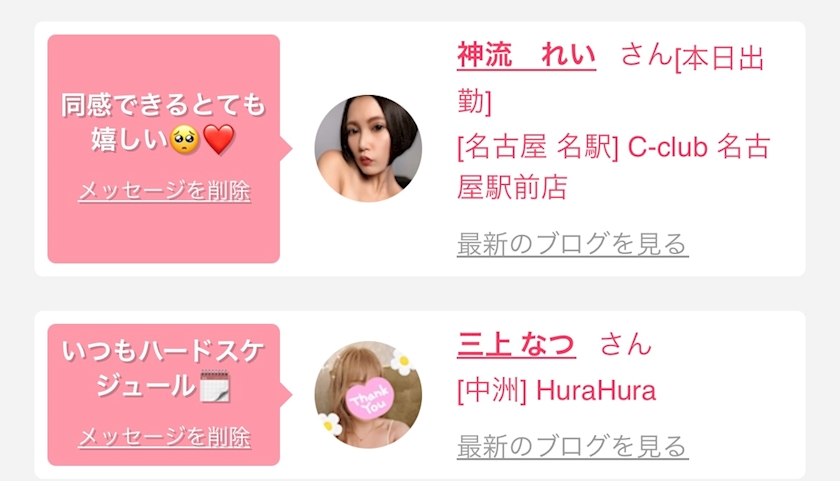Click the pink Thank You heart sticker
Viewport: 840px width, 481px height.
tap(370, 398)
